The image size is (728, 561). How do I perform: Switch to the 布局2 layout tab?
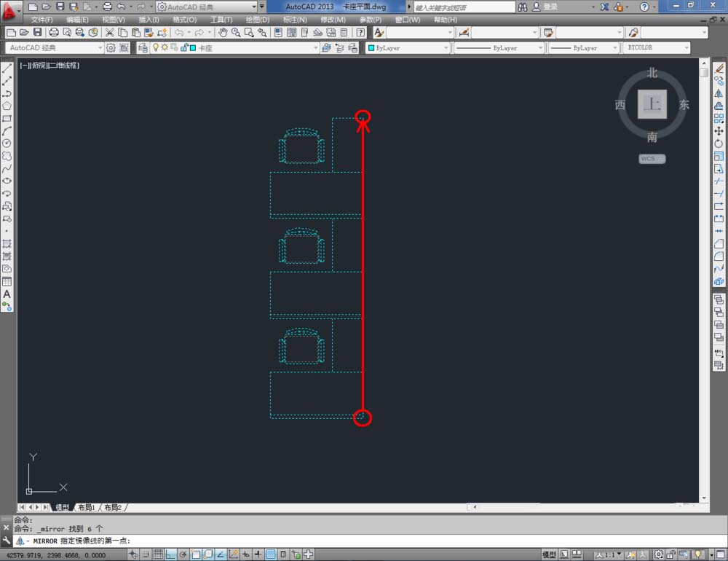tap(113, 507)
